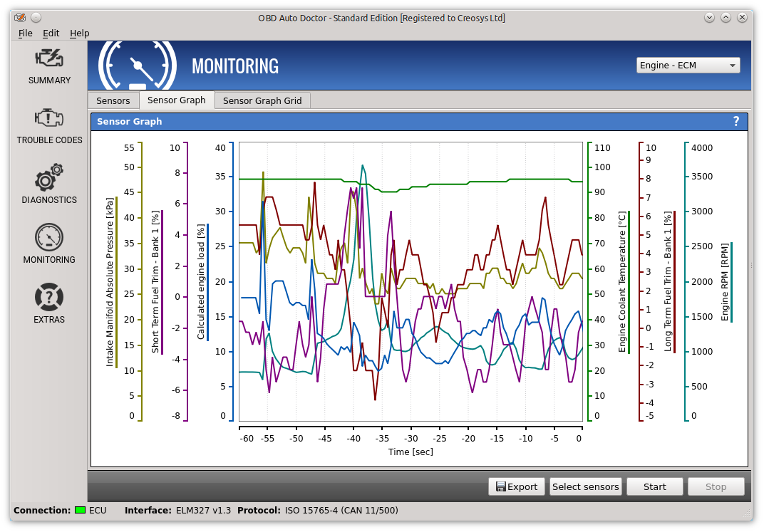Click the 55 value on the intake pressure axis
Image resolution: width=764 pixels, height=532 pixels.
[x=129, y=148]
